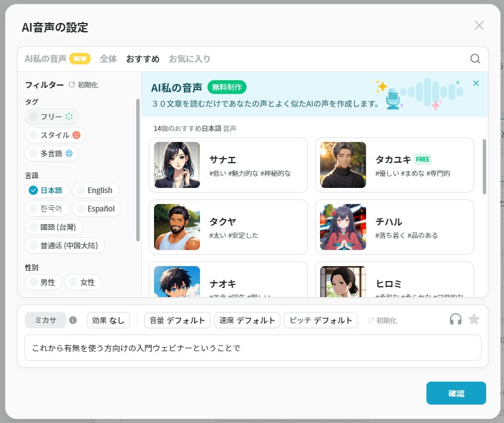
Task: Click the NEW badge on AI私の音声
Action: click(80, 59)
